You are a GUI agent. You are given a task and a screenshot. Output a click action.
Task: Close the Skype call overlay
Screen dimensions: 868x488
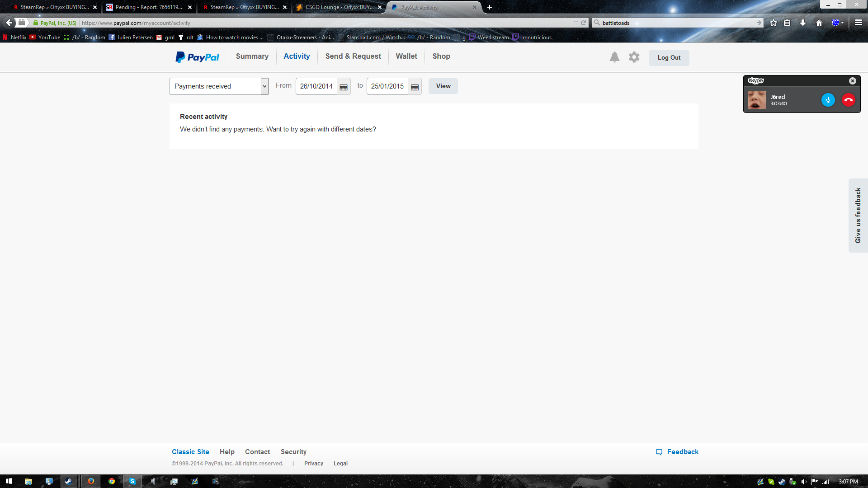[852, 81]
